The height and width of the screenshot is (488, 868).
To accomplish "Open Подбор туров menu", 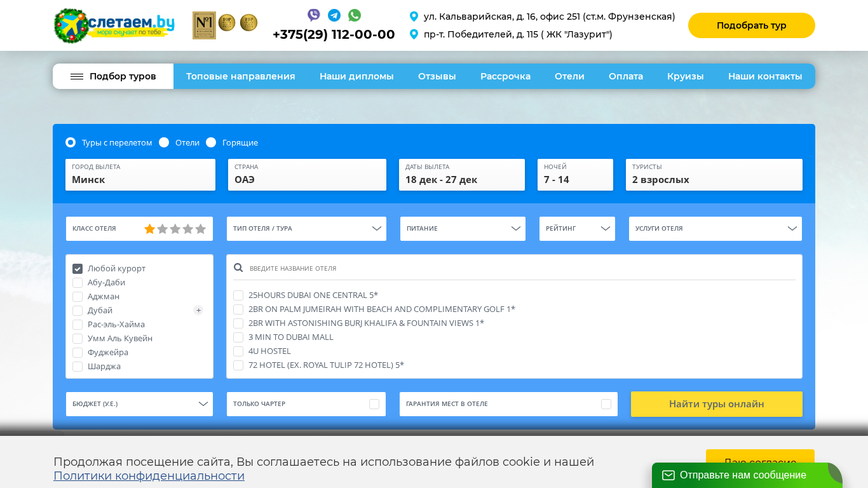I will [x=113, y=76].
